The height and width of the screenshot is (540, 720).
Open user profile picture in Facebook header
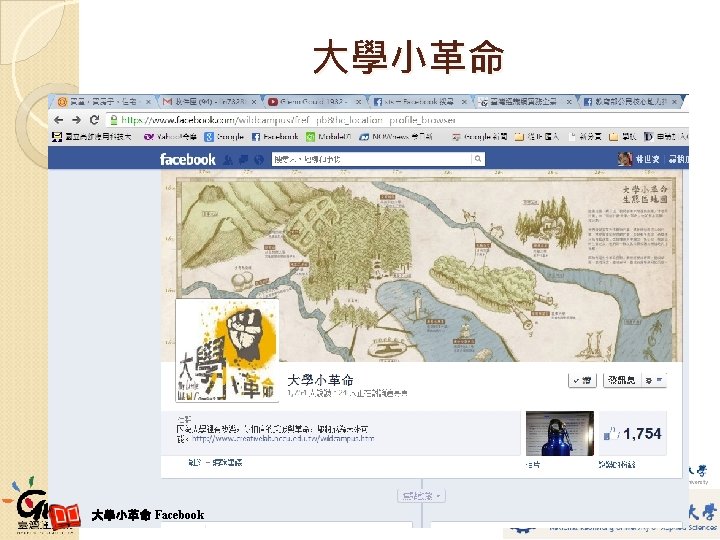624,159
